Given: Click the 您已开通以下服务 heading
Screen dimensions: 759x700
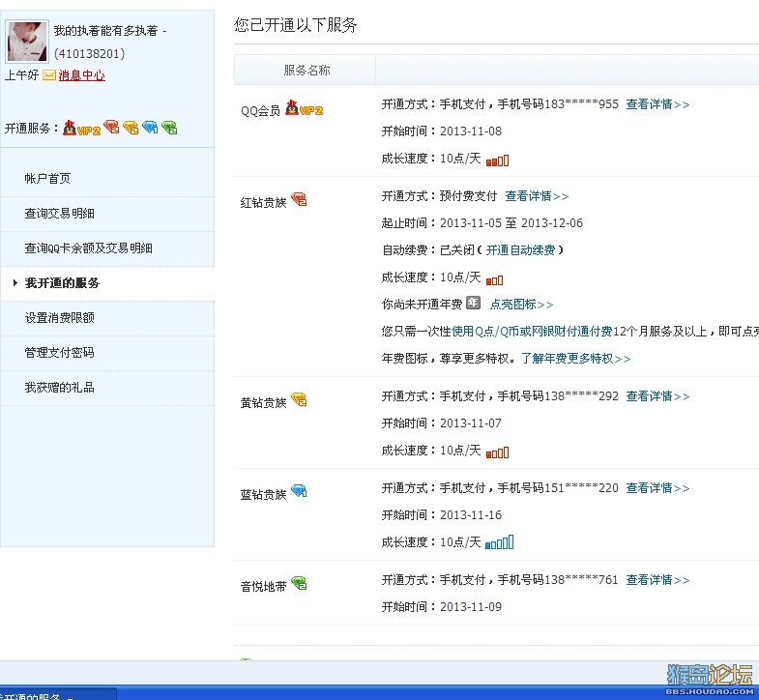Looking at the screenshot, I should coord(295,25).
